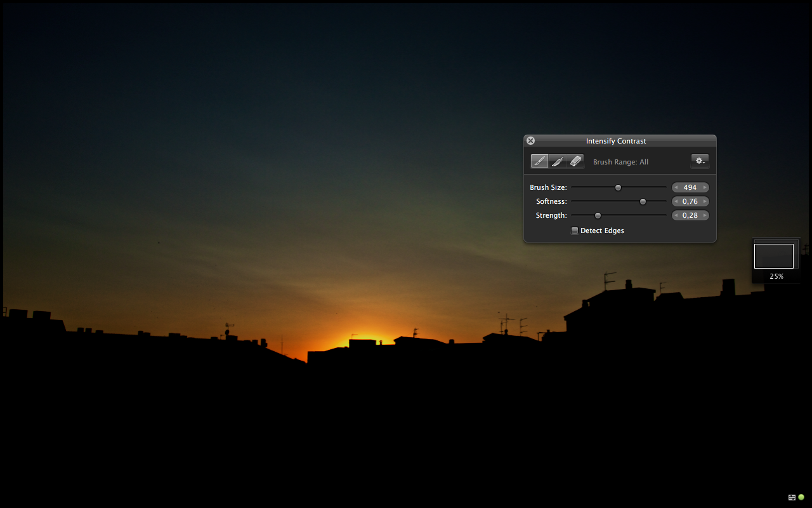Decrease Strength with left arrow
812x508 pixels.
coord(676,215)
